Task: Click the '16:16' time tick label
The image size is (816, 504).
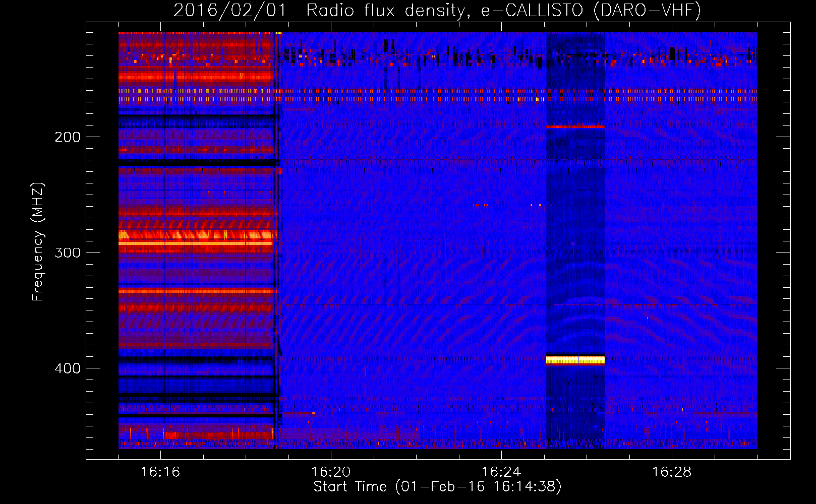Action: [160, 472]
